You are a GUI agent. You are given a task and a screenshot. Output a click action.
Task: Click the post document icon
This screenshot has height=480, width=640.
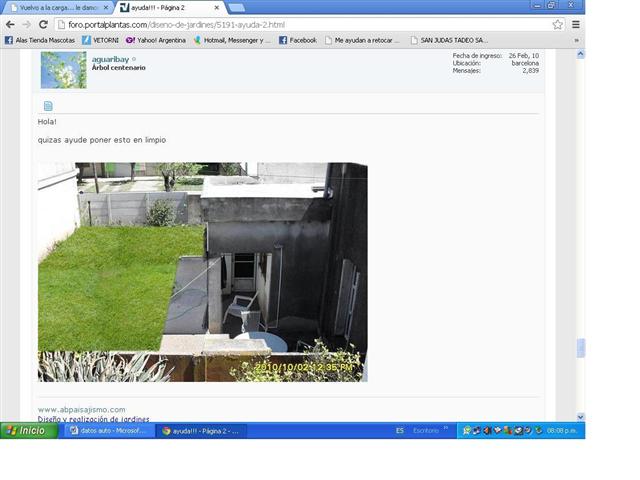(48, 106)
